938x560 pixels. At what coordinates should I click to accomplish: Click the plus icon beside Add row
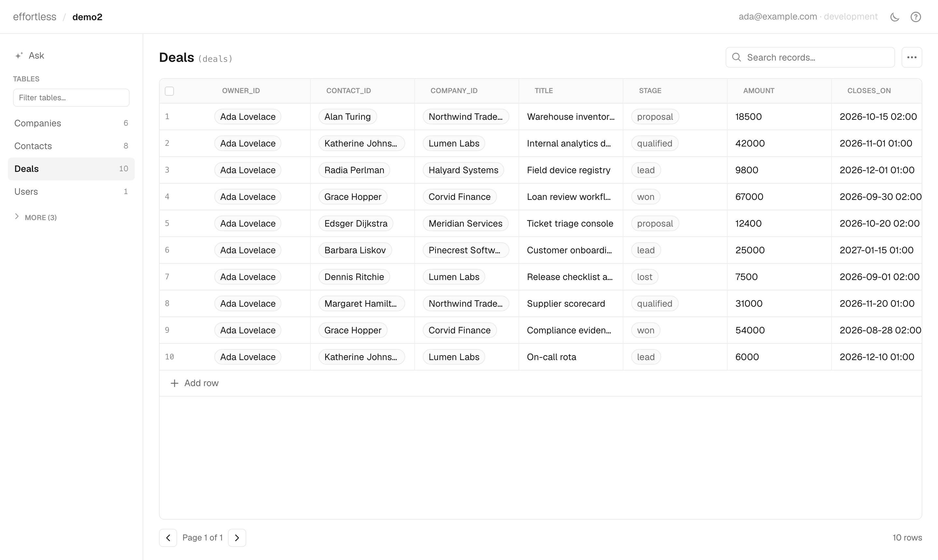pyautogui.click(x=174, y=384)
